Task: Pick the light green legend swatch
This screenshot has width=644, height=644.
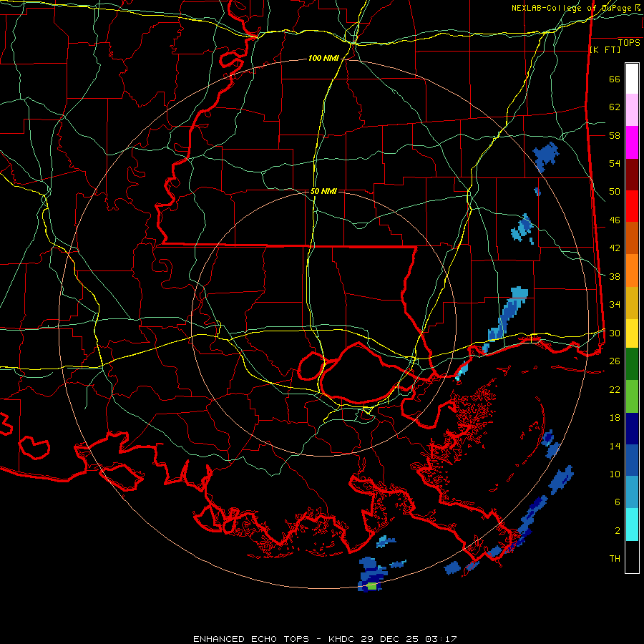Action: [632, 396]
